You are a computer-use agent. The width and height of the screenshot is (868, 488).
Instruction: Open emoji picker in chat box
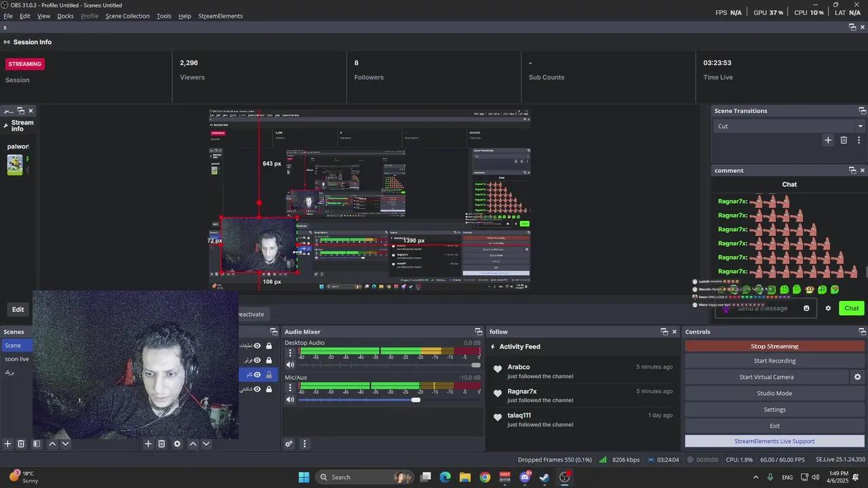click(806, 308)
